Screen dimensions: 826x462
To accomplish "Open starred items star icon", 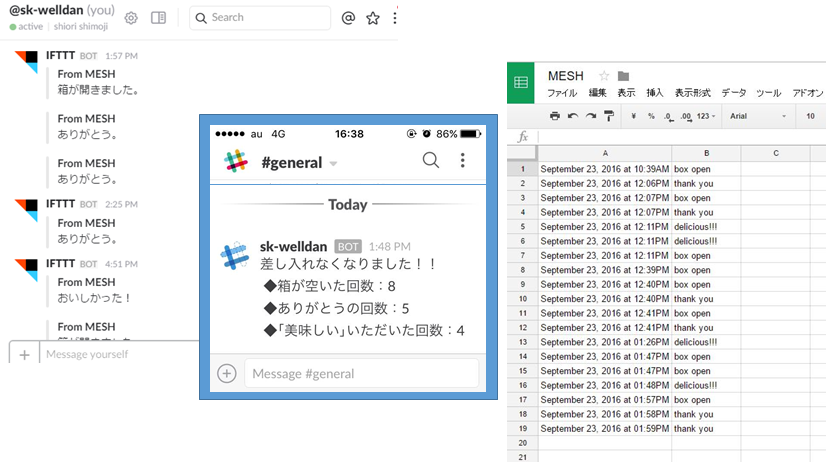I will pos(373,18).
